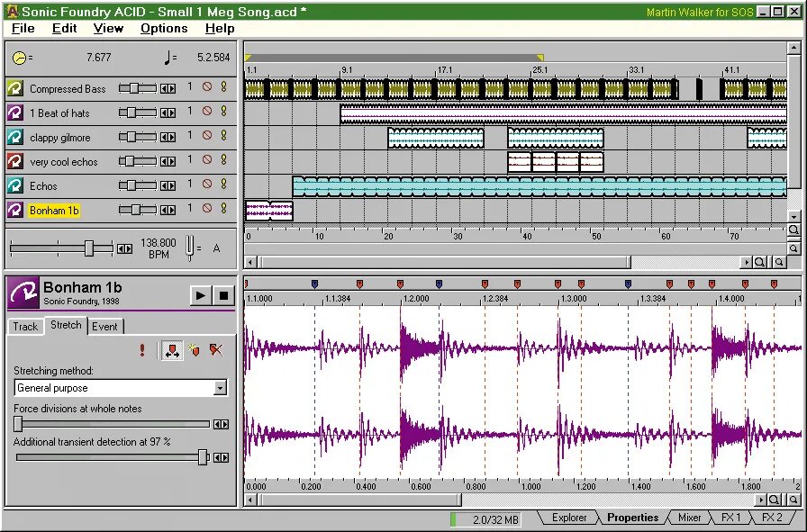Open the FX 2 tab
The width and height of the screenshot is (807, 532).
click(x=772, y=518)
